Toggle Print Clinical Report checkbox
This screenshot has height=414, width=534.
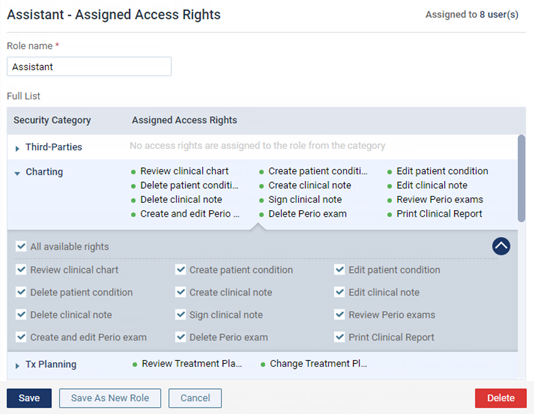pos(340,337)
